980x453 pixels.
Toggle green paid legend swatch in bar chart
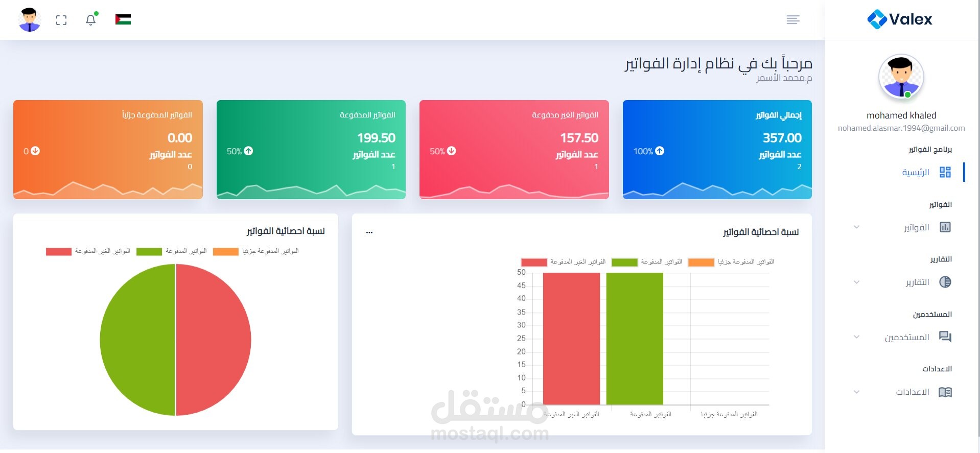(x=624, y=262)
